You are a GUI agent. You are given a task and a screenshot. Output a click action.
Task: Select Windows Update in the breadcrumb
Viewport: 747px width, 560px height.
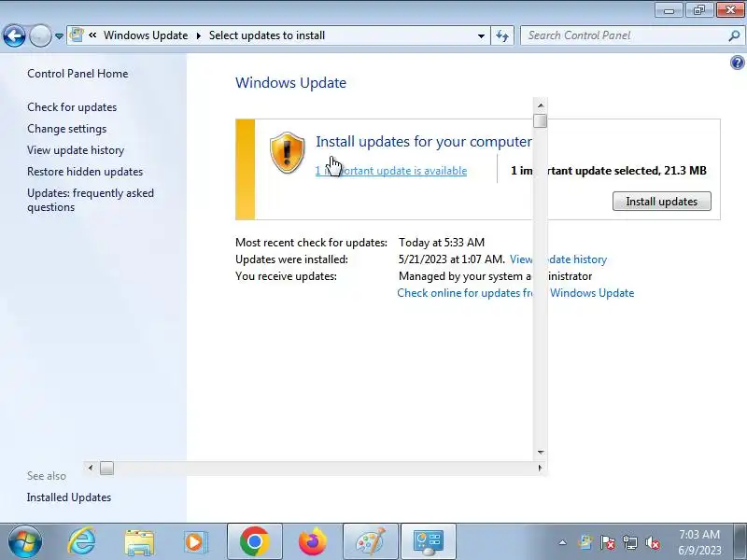[146, 35]
